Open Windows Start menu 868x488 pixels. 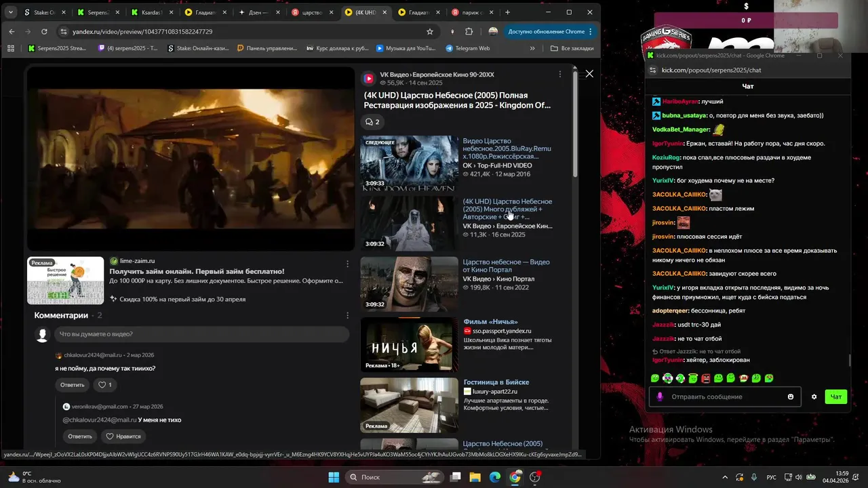pyautogui.click(x=334, y=477)
